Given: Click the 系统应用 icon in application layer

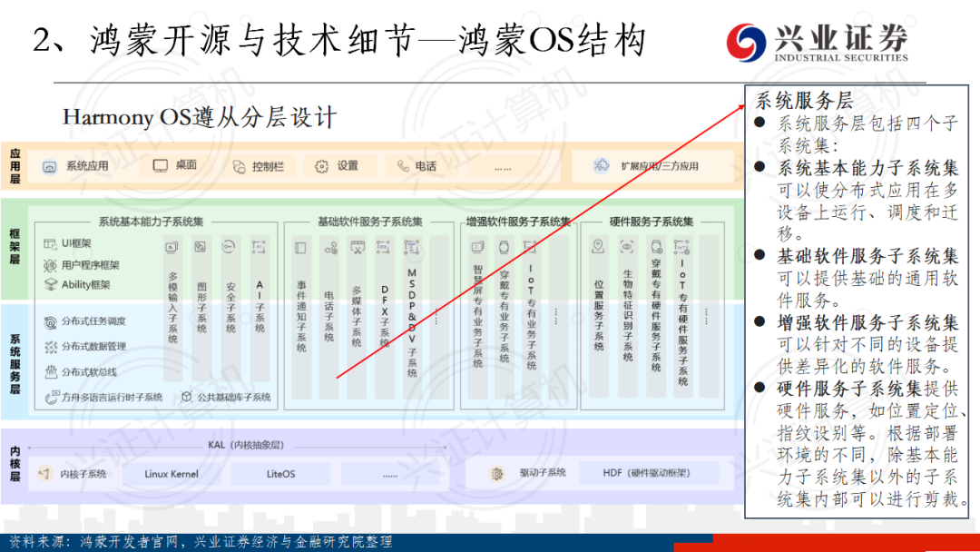Looking at the screenshot, I should 50,166.
